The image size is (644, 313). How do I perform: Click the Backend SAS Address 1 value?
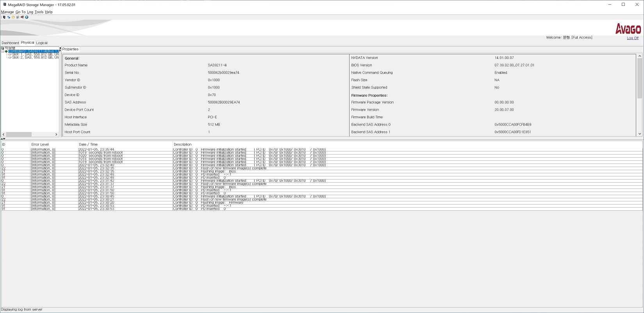tap(513, 132)
